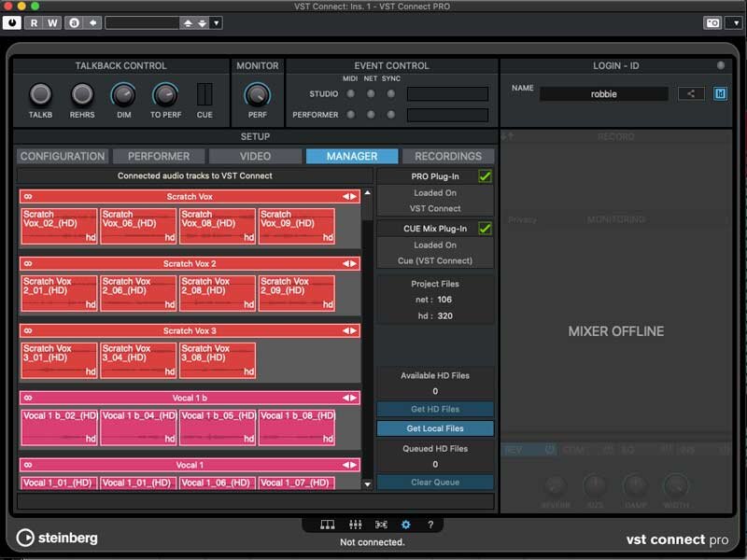Click the arrows on Scratch Vox 2 header
Screen dimensions: 747x560
click(349, 264)
